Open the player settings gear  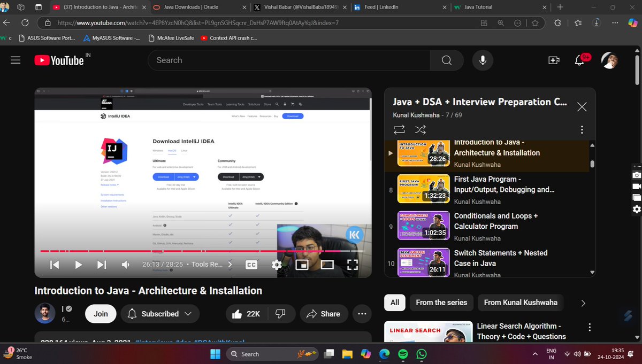click(x=277, y=264)
